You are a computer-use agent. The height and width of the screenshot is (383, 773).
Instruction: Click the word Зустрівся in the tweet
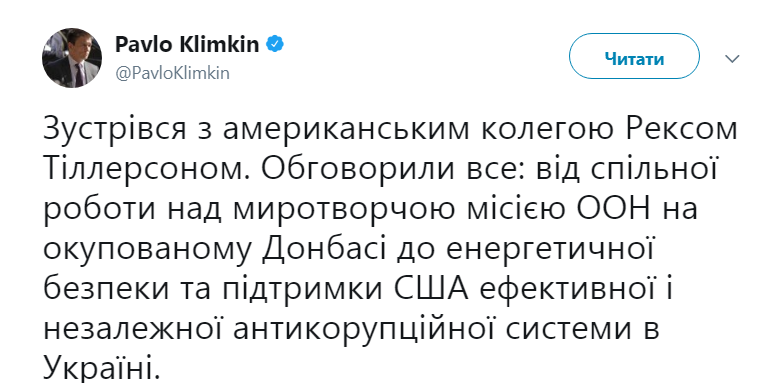tap(115, 130)
